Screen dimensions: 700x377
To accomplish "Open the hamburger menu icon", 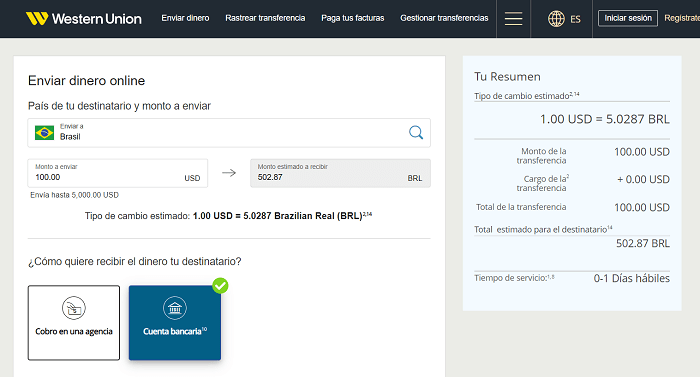I will pyautogui.click(x=513, y=18).
